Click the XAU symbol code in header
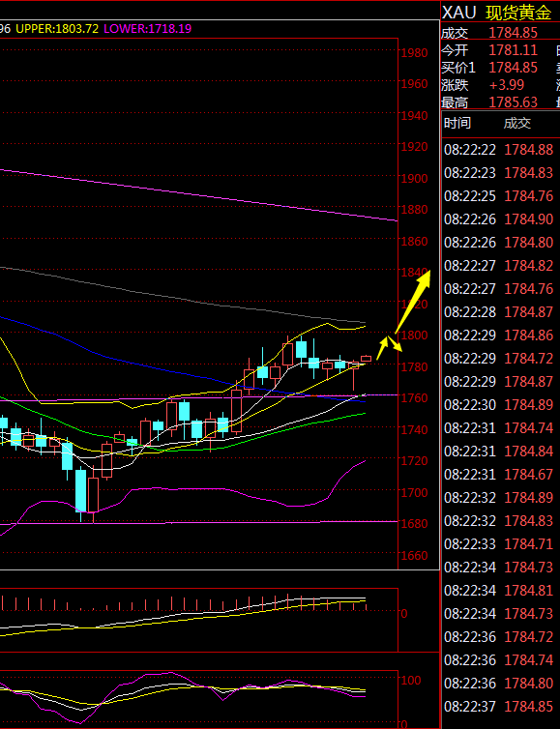The width and height of the screenshot is (560, 729). click(x=458, y=13)
